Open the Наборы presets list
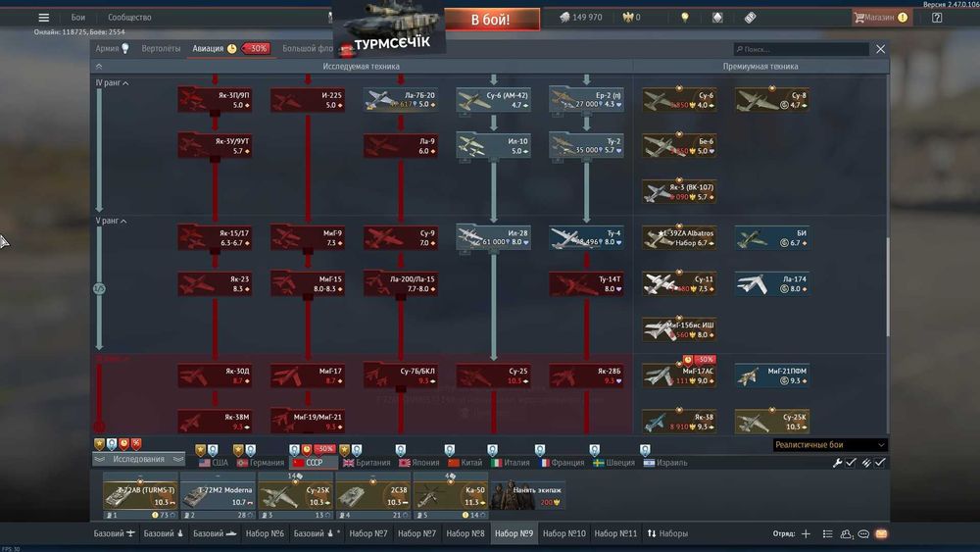The height and width of the screenshot is (552, 980). 667,534
